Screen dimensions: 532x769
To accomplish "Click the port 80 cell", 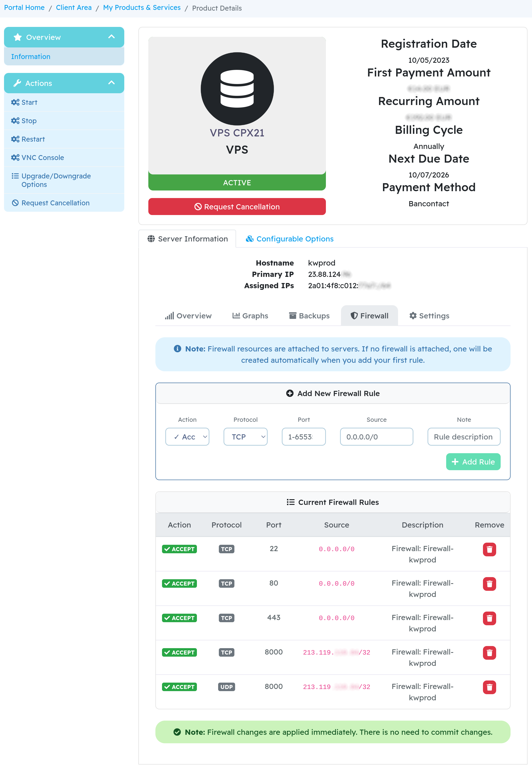I will pos(273,583).
